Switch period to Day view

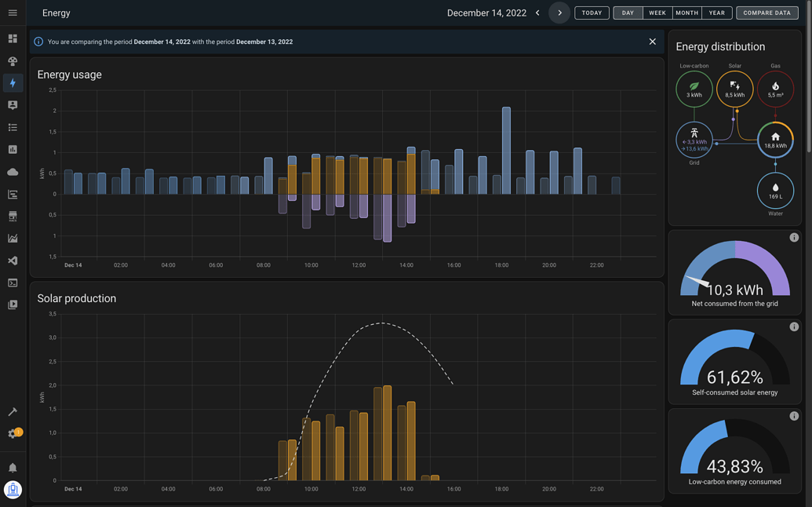click(628, 13)
